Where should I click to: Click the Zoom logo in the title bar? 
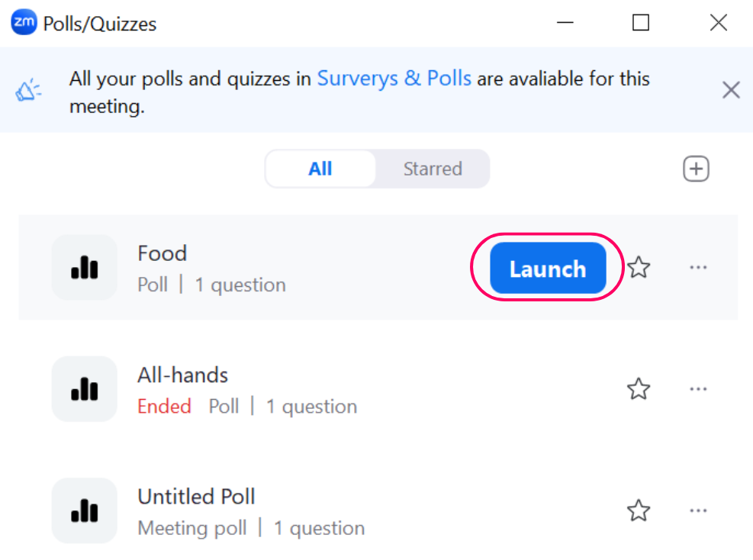[x=23, y=22]
